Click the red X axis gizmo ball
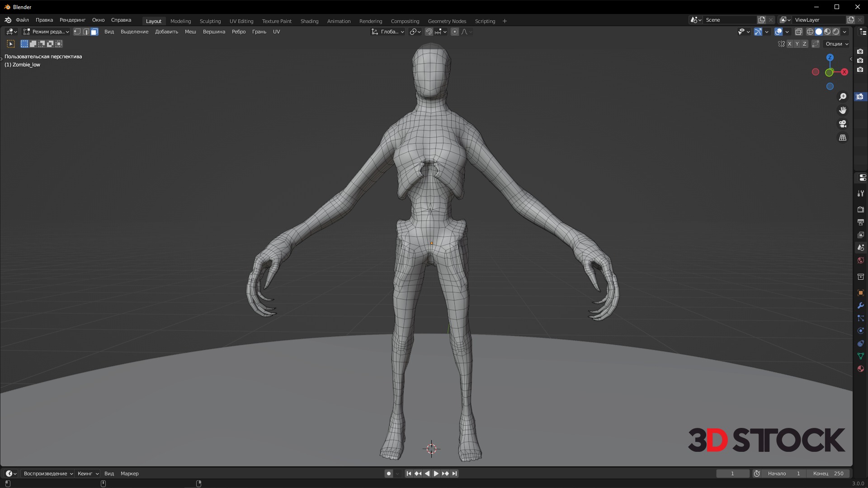868x488 pixels. point(844,72)
